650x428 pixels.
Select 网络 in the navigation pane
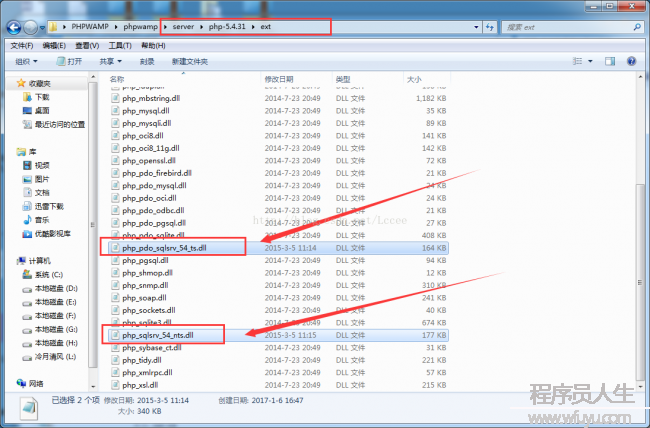tap(36, 384)
